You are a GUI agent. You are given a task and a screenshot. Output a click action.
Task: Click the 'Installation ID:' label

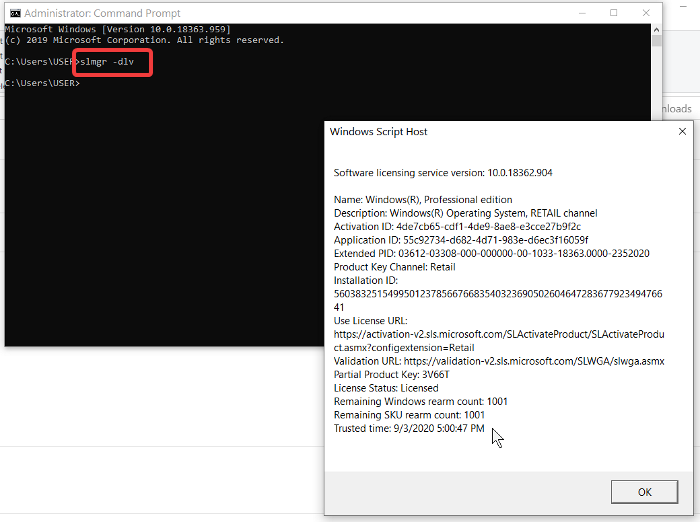pyautogui.click(x=366, y=280)
